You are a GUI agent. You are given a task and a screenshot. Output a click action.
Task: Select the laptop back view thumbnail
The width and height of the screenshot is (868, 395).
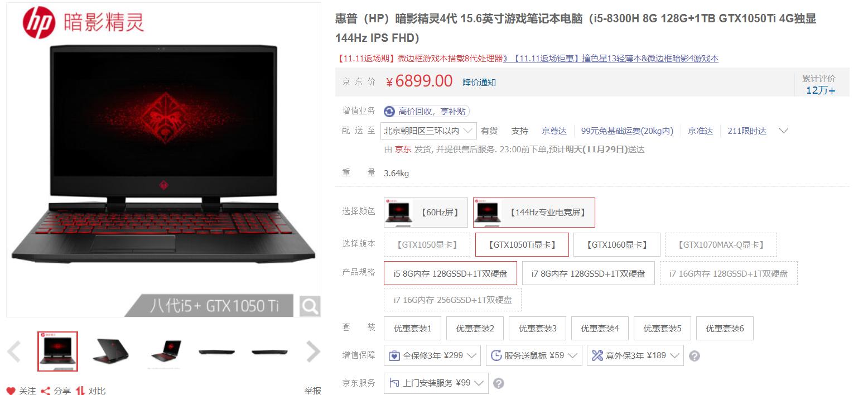pyautogui.click(x=110, y=352)
